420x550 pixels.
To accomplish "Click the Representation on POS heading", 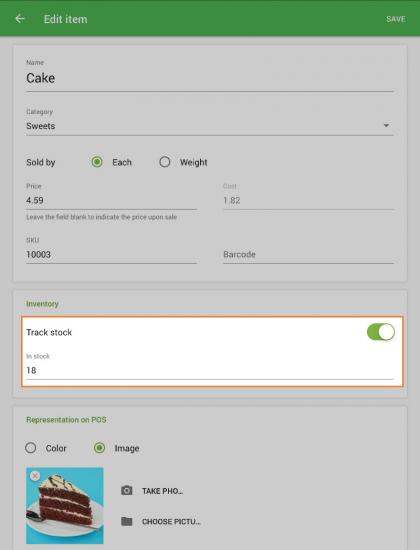I will [66, 420].
